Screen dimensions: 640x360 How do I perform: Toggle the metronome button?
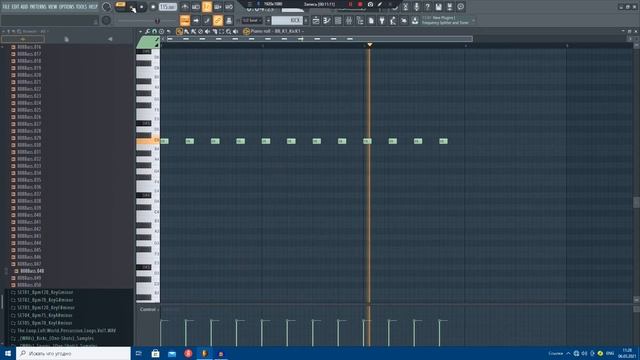[185, 7]
